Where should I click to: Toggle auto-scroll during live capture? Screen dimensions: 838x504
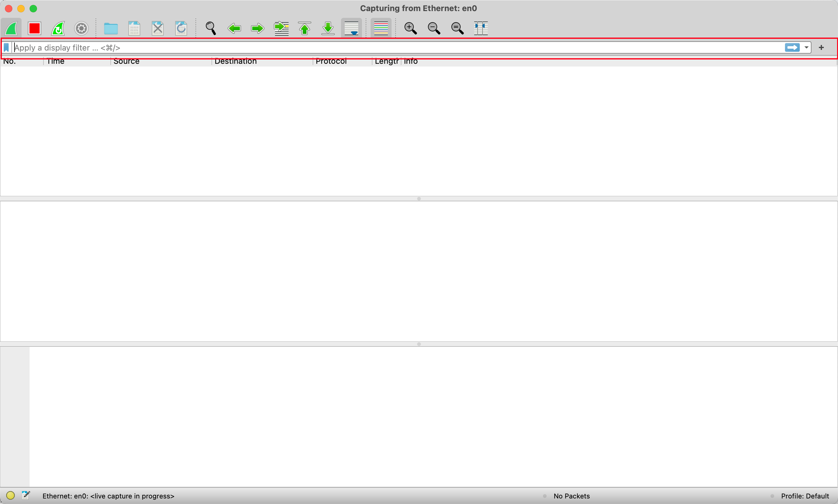(351, 28)
